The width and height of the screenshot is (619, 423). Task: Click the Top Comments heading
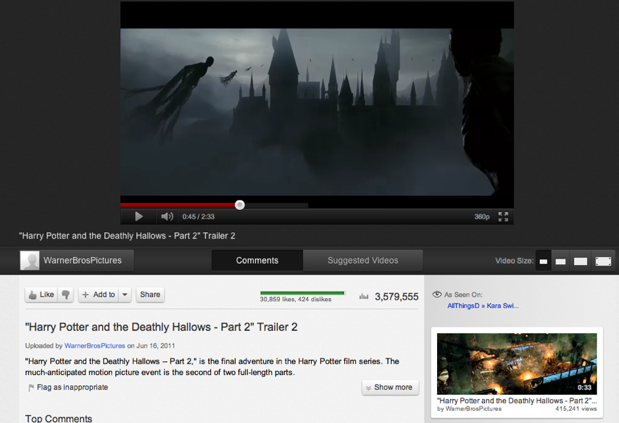(x=58, y=418)
